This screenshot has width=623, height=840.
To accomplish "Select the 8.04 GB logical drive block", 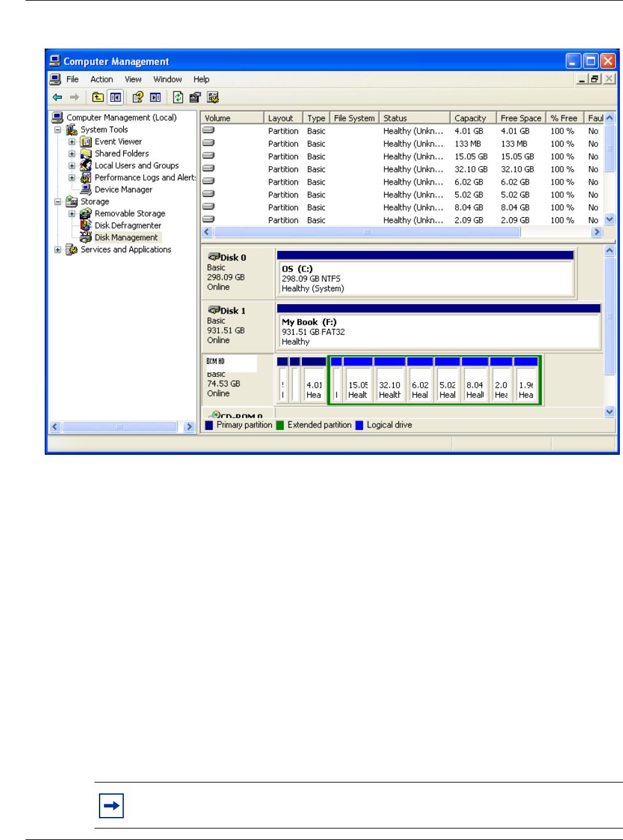I will coord(475,379).
